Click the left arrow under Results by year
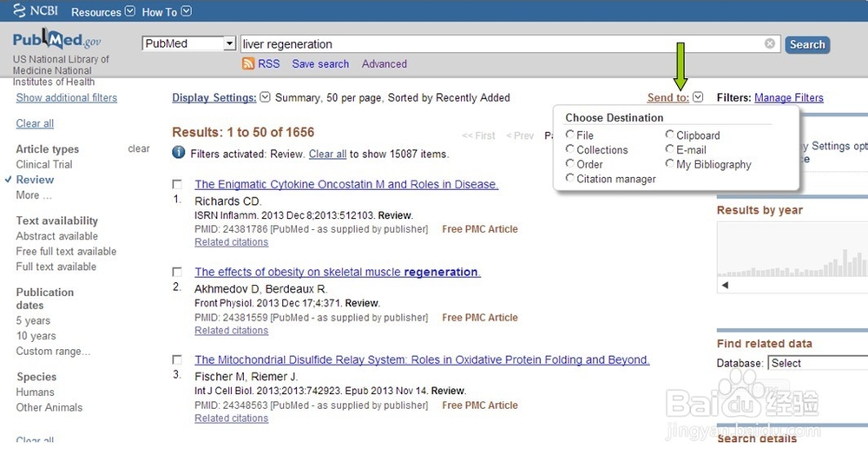The height and width of the screenshot is (461, 868). pos(725,286)
